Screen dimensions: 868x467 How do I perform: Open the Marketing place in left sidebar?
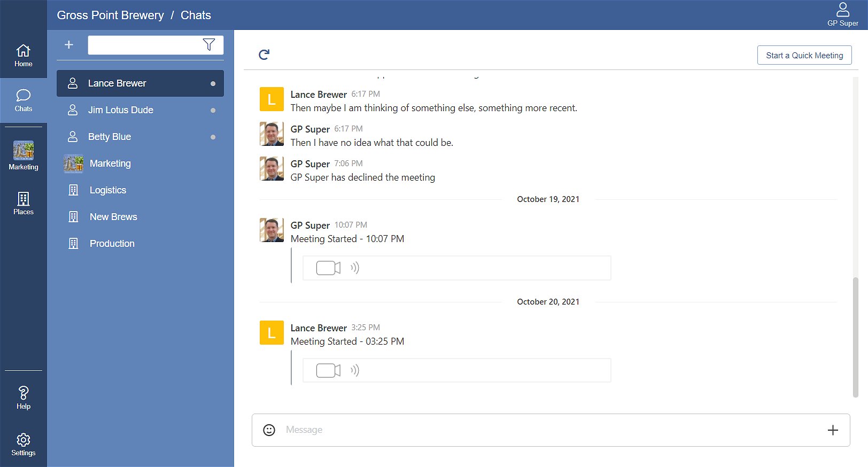click(24, 155)
